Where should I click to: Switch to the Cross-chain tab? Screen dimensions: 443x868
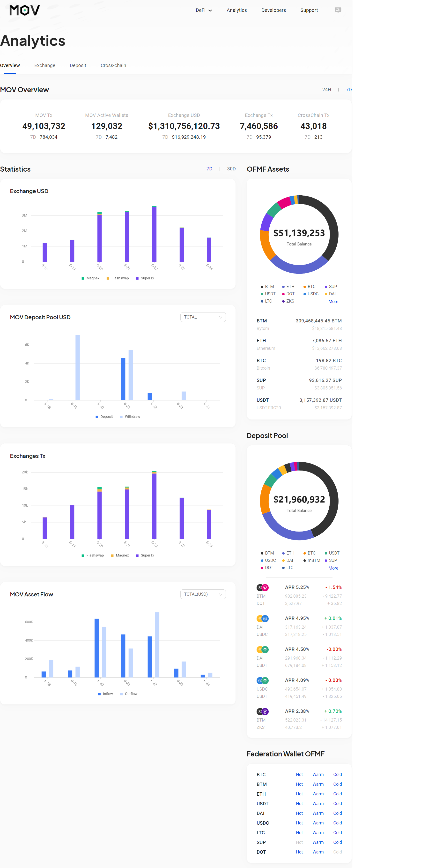tap(113, 65)
